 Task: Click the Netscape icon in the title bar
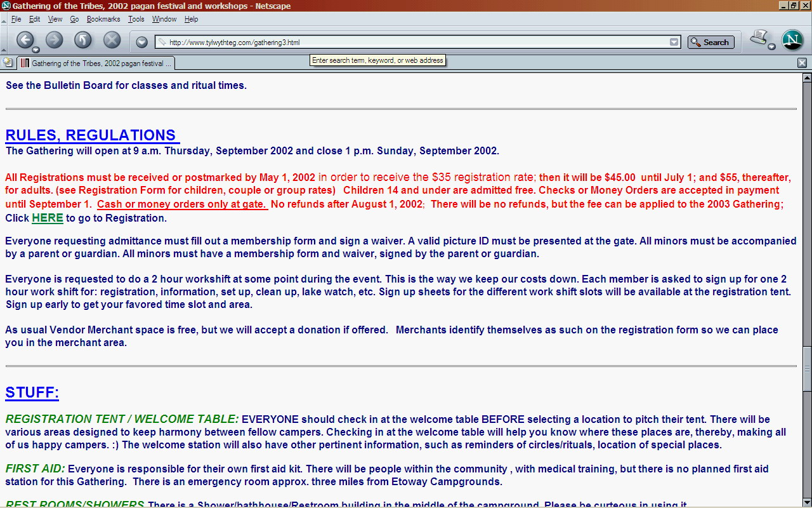[x=6, y=6]
